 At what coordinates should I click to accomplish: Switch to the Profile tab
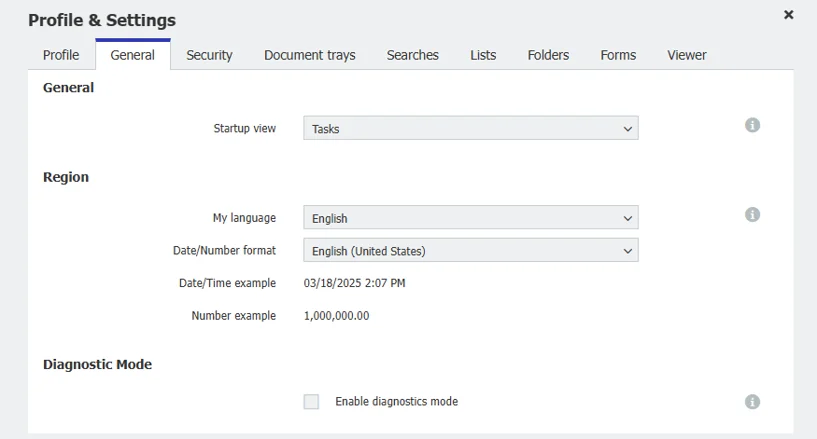point(61,55)
